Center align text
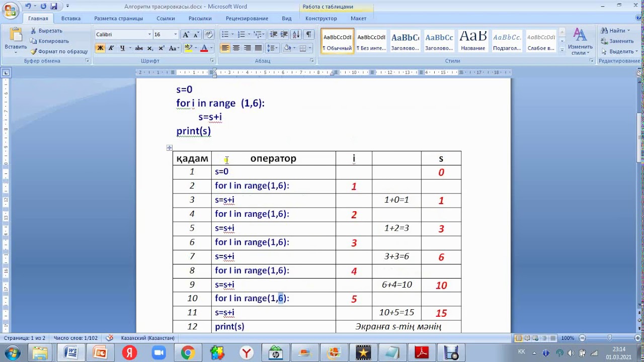The width and height of the screenshot is (644, 362). (236, 48)
